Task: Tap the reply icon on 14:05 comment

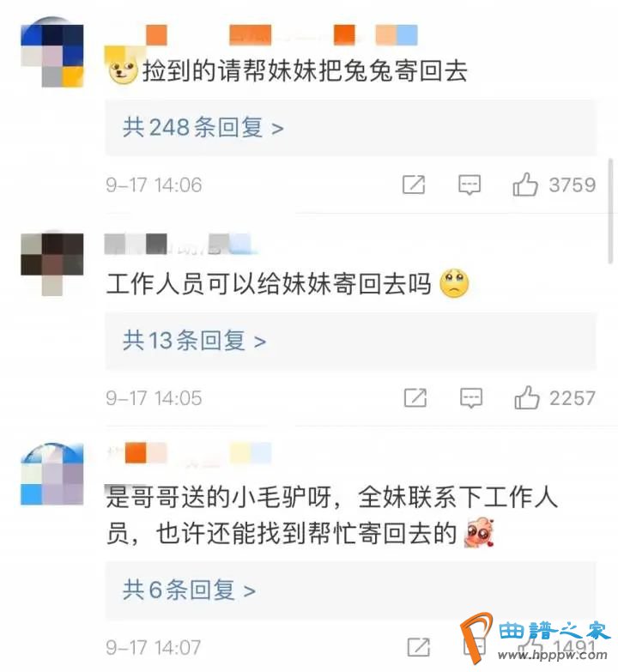Action: click(471, 398)
